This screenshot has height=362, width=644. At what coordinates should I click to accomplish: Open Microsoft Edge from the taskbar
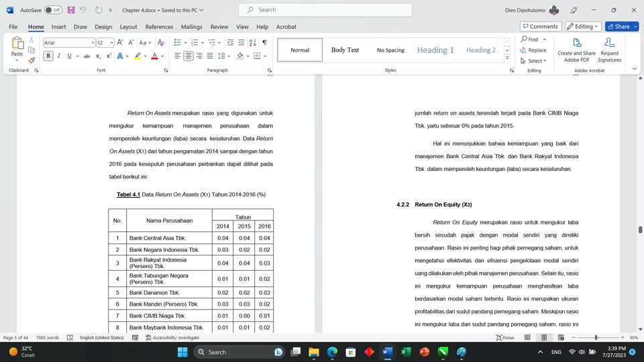click(332, 352)
